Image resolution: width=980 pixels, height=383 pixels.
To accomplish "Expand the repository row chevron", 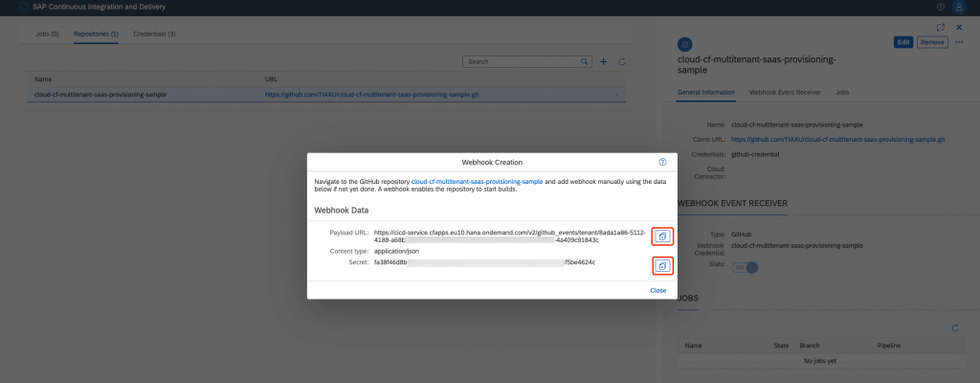I will tap(616, 95).
